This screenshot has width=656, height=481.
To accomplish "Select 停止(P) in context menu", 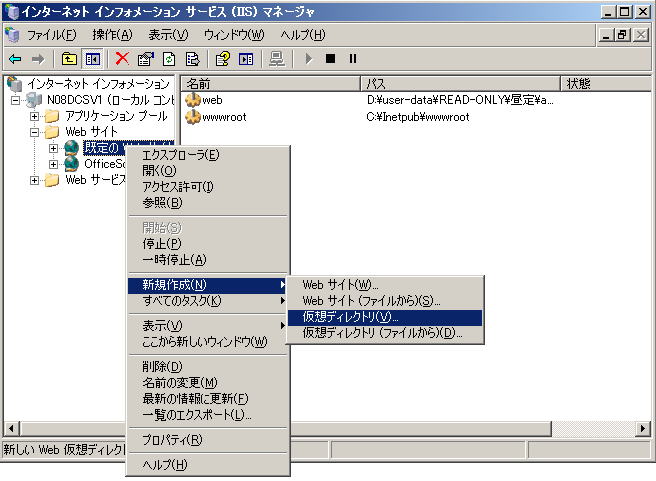I will click(208, 243).
